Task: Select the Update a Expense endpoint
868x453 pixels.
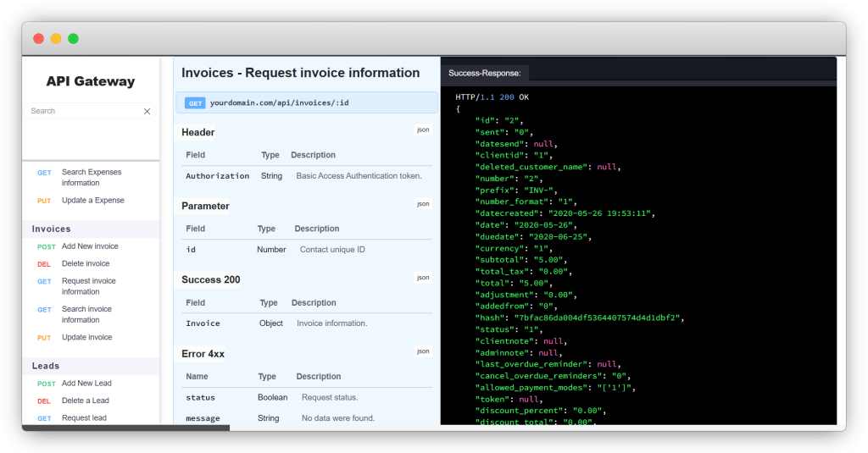Action: (x=92, y=201)
